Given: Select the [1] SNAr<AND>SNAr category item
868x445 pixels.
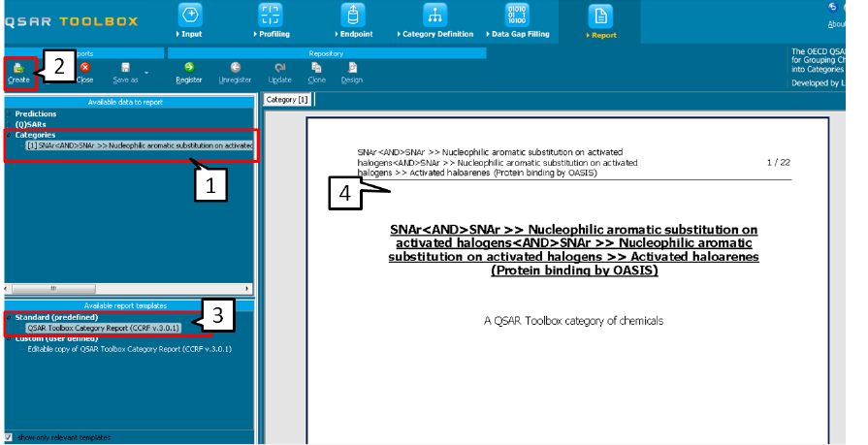Looking at the screenshot, I should [140, 145].
